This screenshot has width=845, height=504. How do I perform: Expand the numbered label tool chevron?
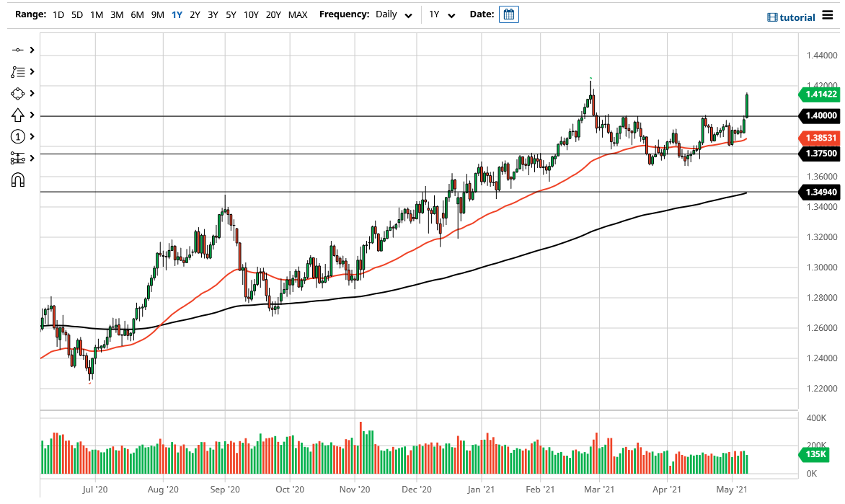tap(32, 136)
